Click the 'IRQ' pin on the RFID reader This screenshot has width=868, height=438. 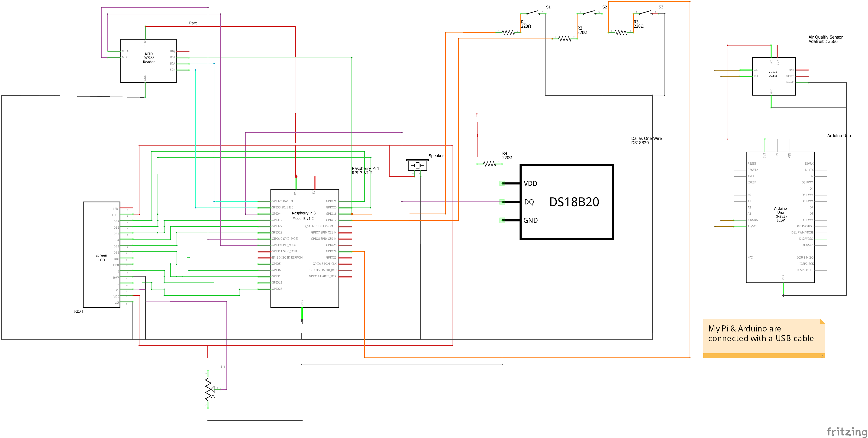tap(172, 51)
